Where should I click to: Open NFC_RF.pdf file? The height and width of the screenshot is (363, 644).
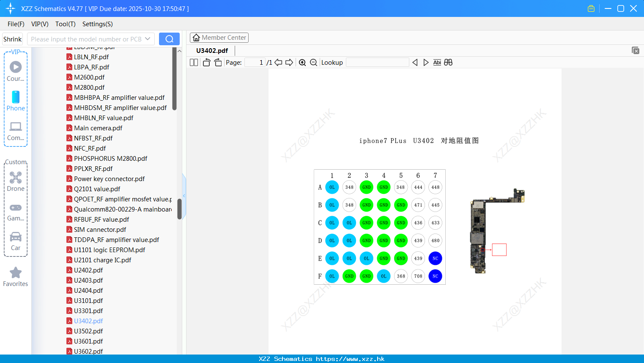[86, 148]
